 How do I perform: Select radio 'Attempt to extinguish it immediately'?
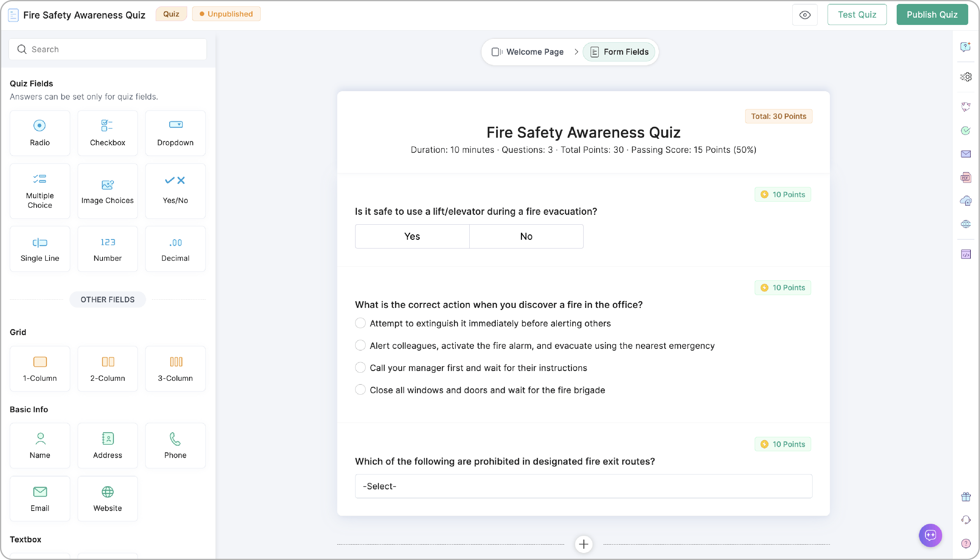point(360,323)
